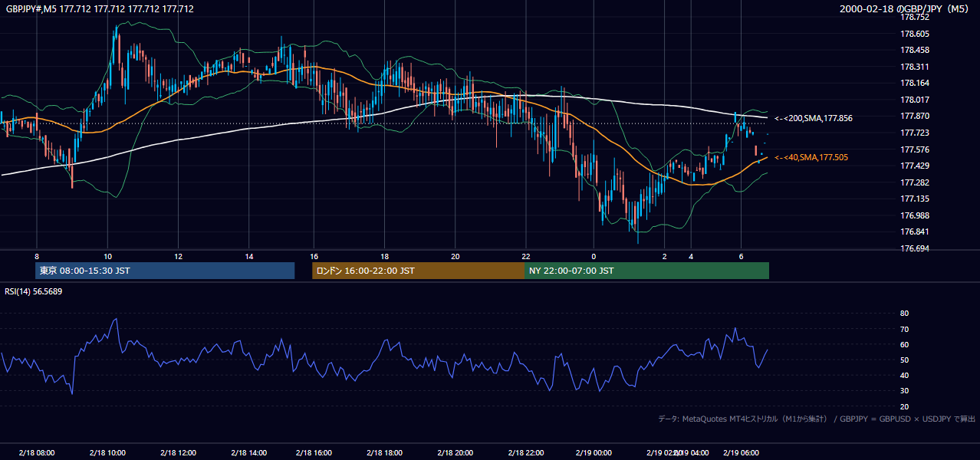Click the 200 SMA 177.856 label
980x460 pixels.
click(813, 118)
